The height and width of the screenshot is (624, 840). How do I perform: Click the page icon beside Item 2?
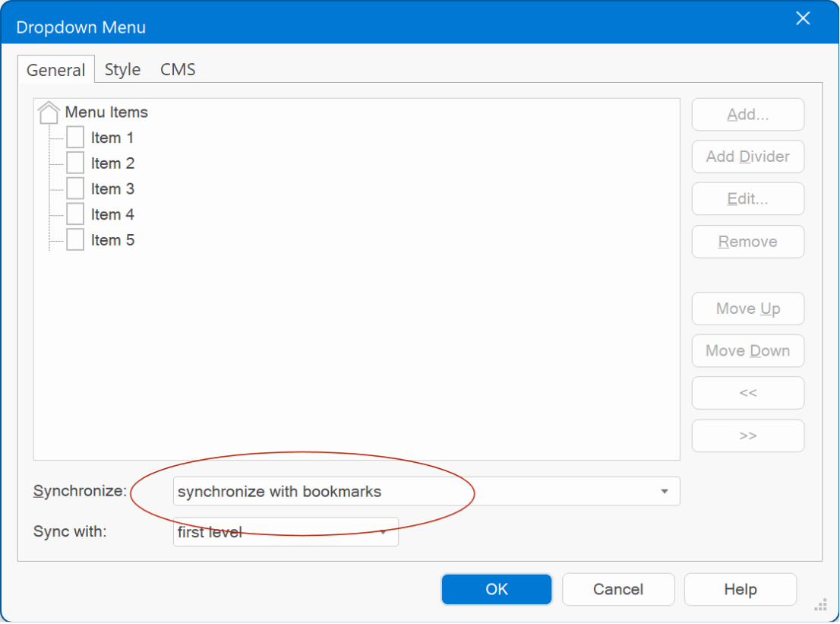[x=75, y=163]
